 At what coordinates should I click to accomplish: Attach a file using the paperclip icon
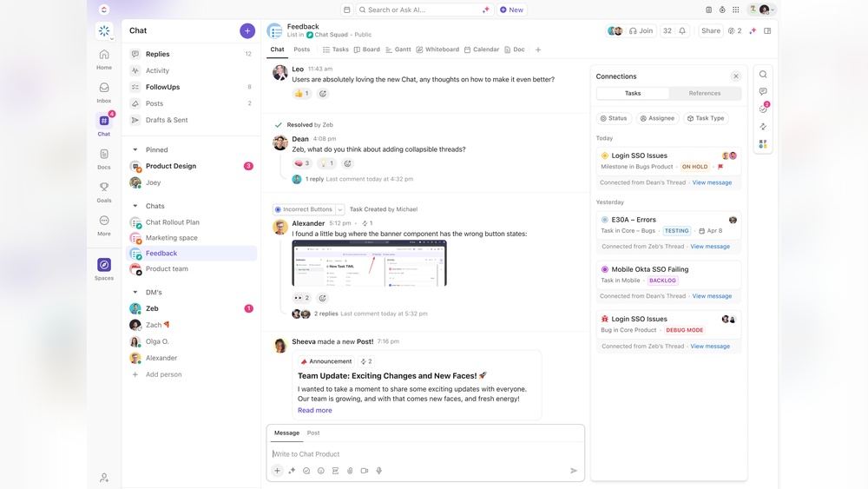tap(350, 471)
